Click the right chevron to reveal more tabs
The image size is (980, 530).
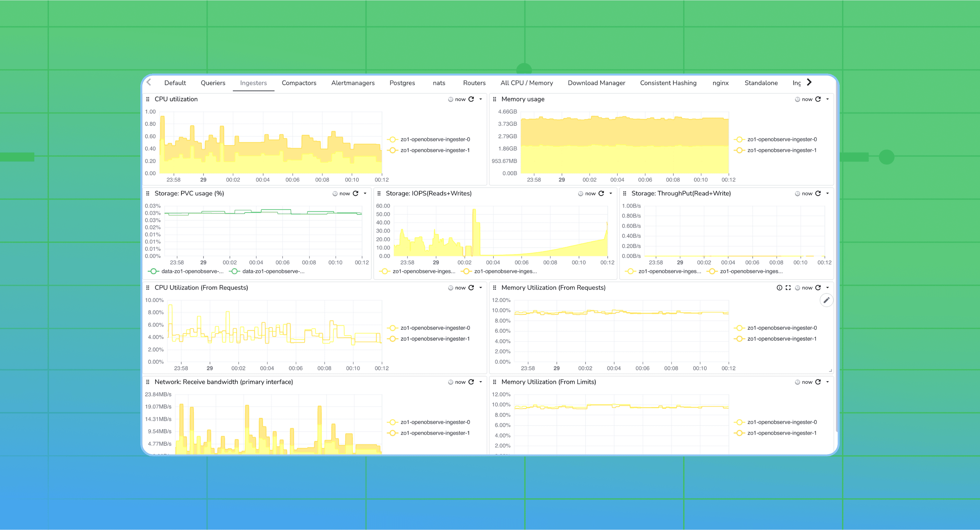(x=809, y=82)
